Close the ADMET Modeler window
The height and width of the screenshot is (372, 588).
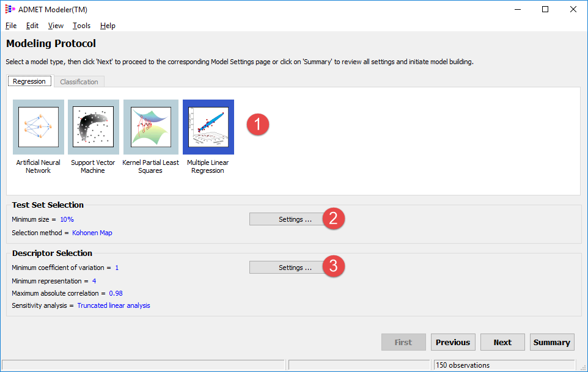573,9
